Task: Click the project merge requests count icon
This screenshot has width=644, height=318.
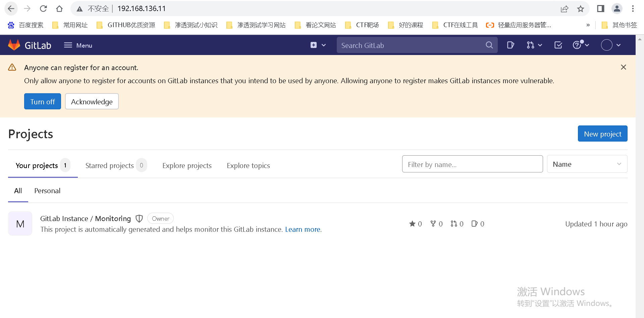Action: click(454, 224)
